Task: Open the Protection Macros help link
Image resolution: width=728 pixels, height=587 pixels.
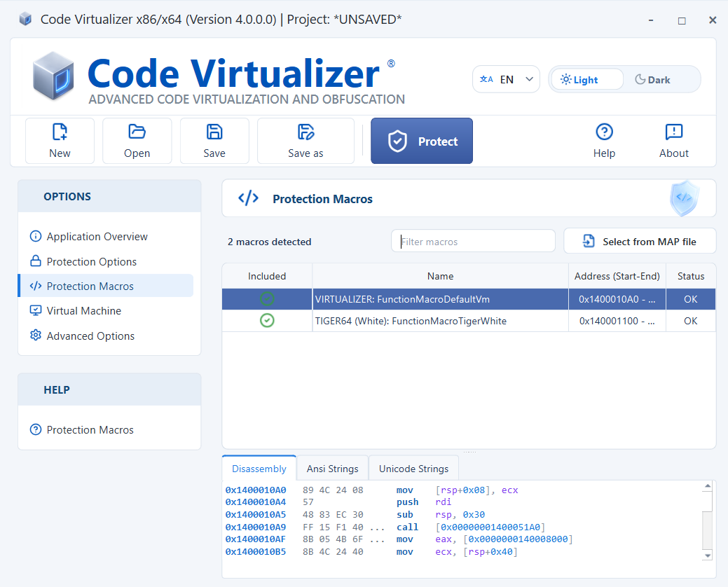Action: coord(90,429)
